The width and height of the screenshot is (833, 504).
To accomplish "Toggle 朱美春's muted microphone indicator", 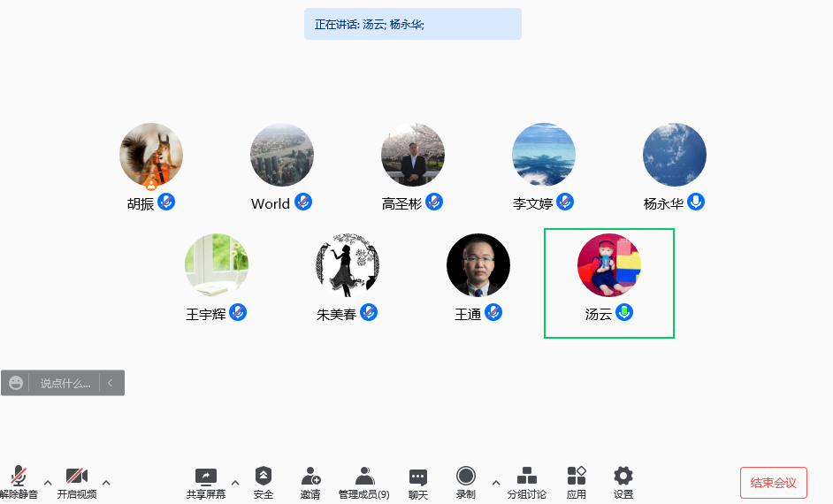I will (x=369, y=312).
